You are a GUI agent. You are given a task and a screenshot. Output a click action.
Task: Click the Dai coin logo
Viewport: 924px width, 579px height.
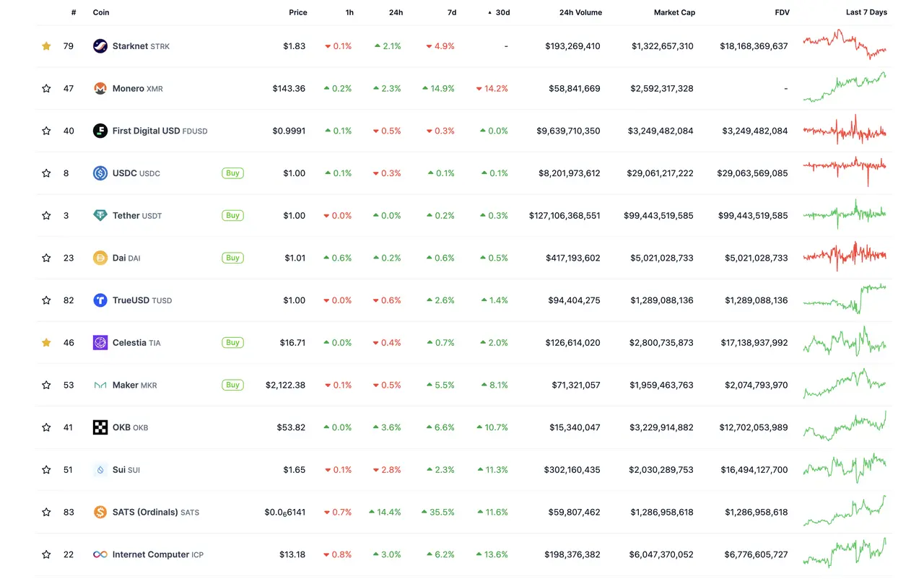[x=100, y=258]
